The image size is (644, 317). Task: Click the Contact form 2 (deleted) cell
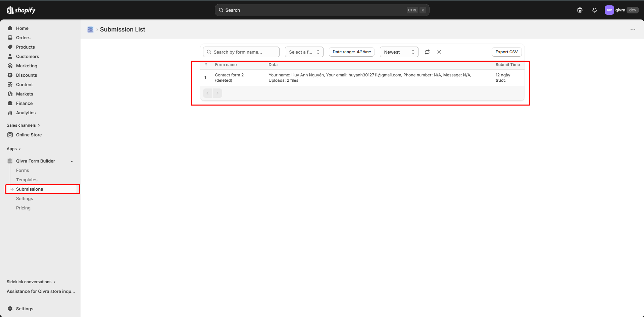pos(229,78)
